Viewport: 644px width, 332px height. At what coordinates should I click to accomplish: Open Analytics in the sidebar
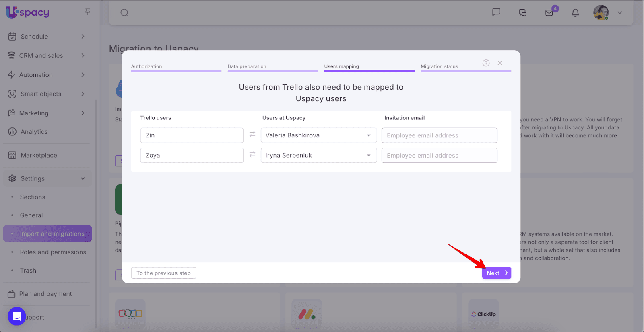click(x=34, y=132)
